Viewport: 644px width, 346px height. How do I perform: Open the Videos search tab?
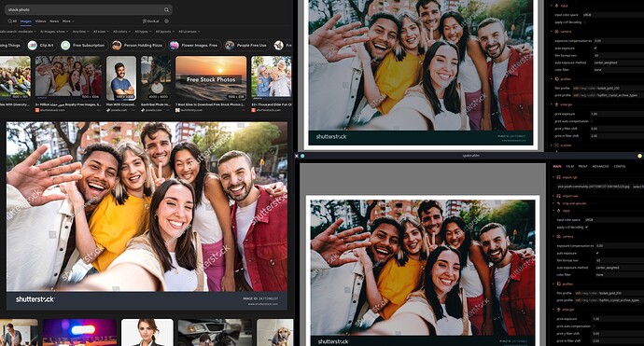click(x=41, y=21)
